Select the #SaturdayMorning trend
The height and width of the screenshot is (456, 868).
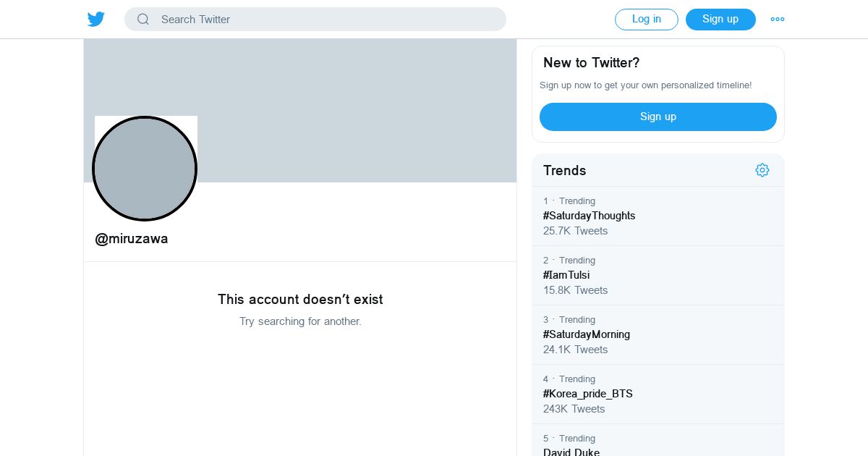(x=587, y=334)
